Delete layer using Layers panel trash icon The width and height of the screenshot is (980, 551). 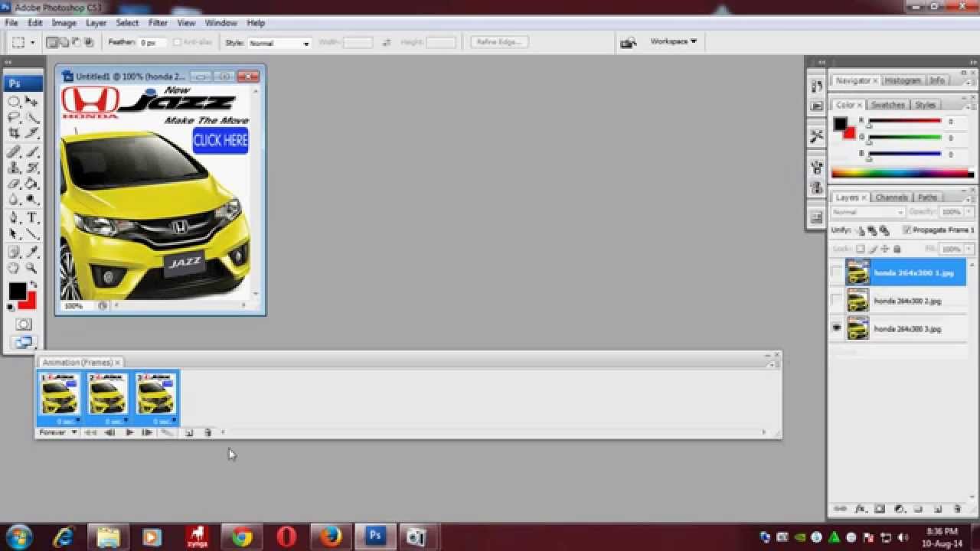[957, 509]
